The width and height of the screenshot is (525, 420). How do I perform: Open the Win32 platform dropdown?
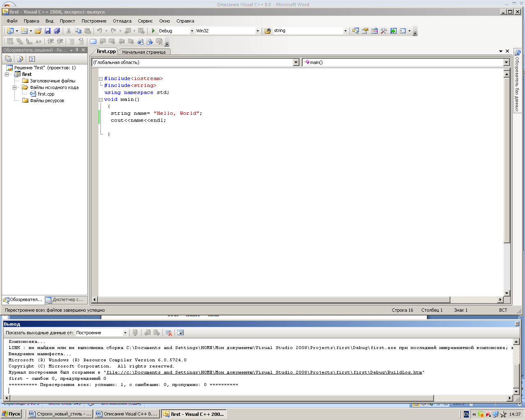258,31
